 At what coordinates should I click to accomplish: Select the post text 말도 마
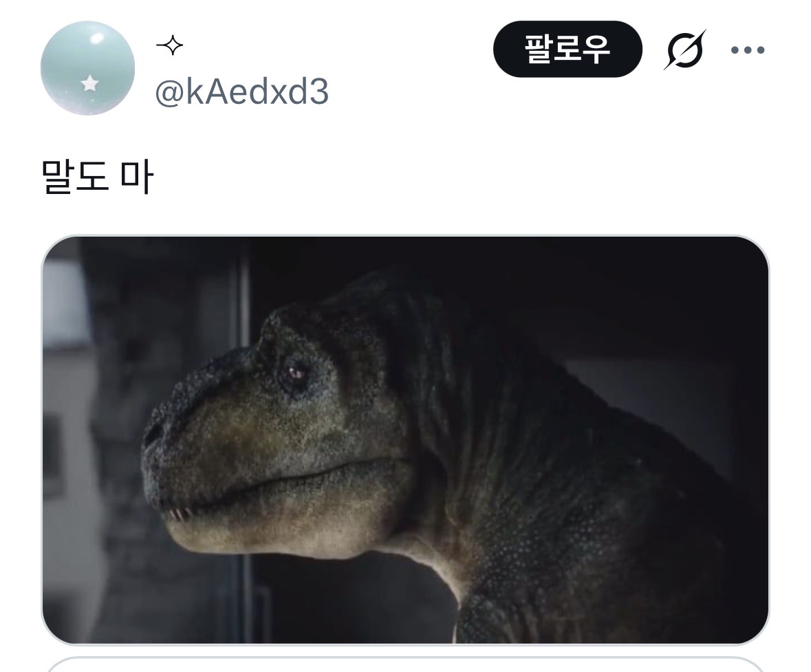[97, 177]
